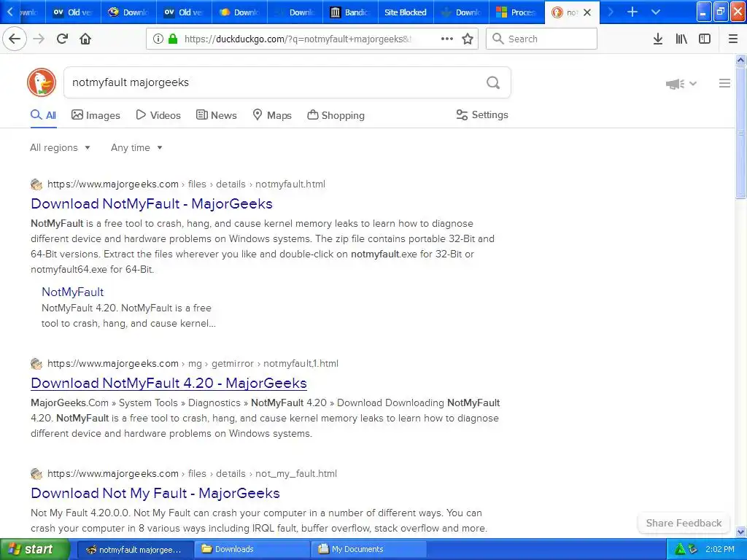
Task: Open Download Not My Fault - MajorGeeks
Action: (155, 494)
